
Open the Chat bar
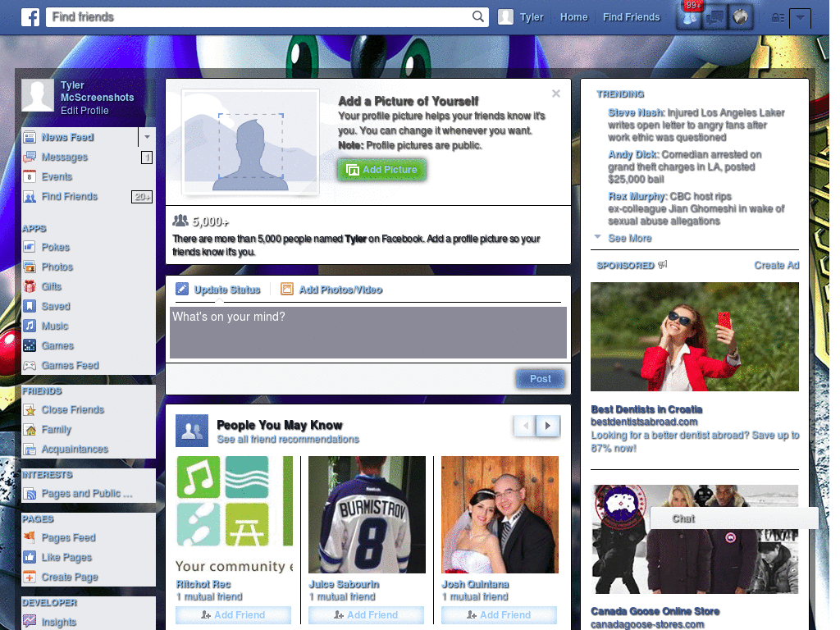point(734,518)
